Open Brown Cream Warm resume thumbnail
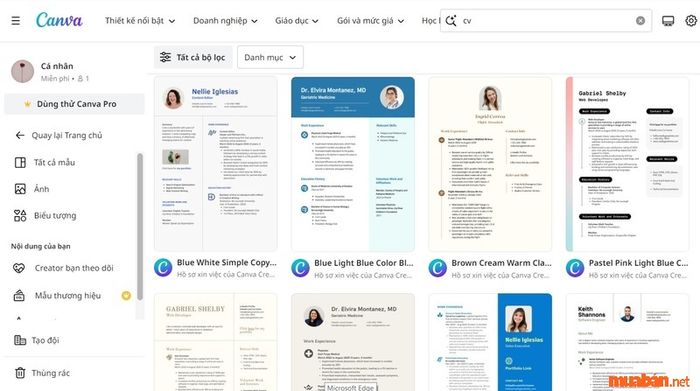700x391 pixels. [x=490, y=164]
